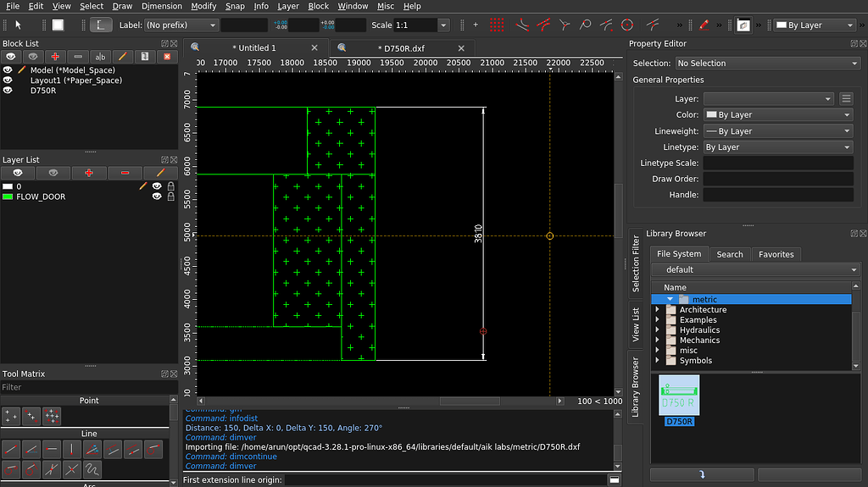Open the Snap menu
The height and width of the screenshot is (487, 868).
tap(235, 6)
